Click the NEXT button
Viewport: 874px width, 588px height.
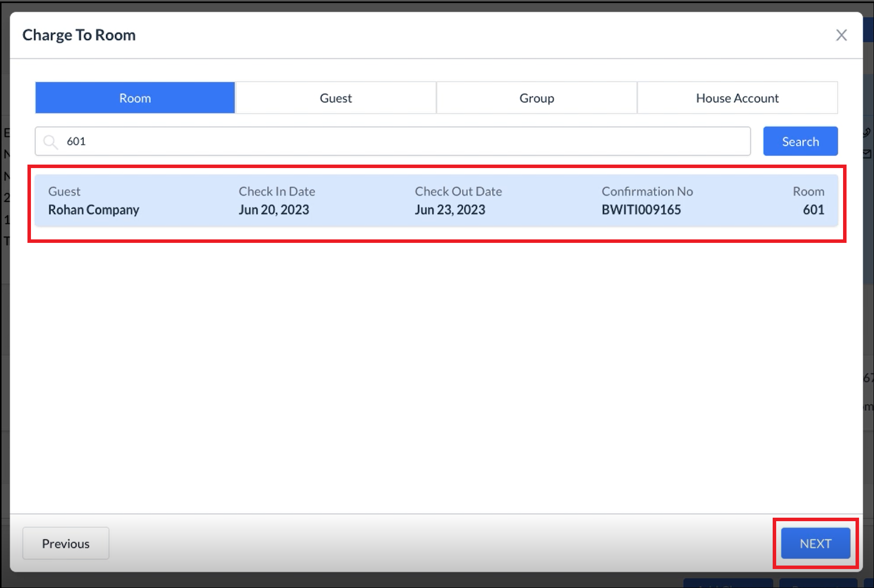(x=815, y=544)
